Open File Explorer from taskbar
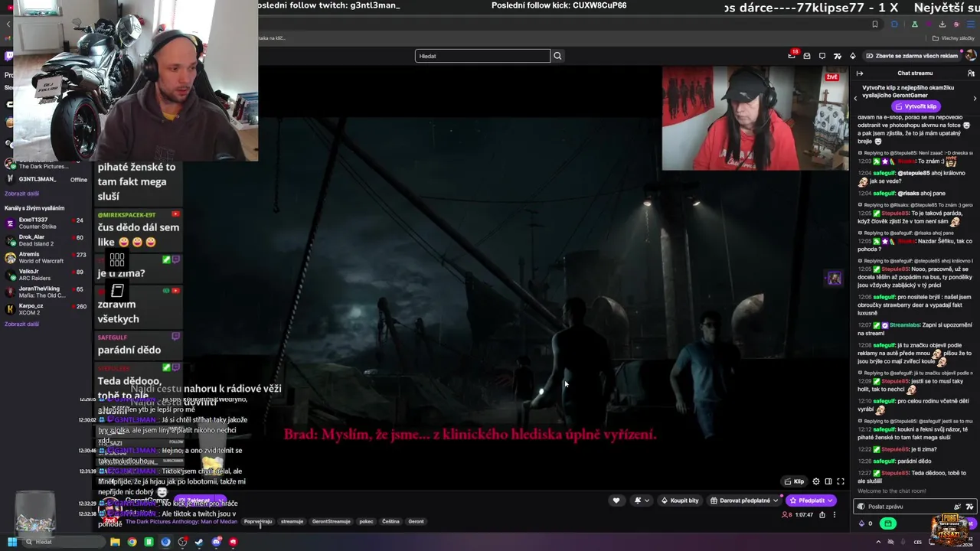 pyautogui.click(x=115, y=542)
